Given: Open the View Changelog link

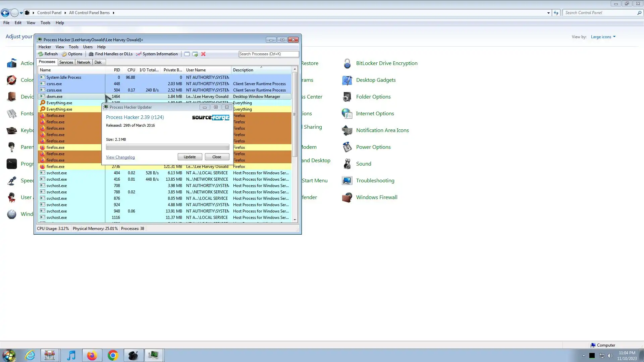Looking at the screenshot, I should coord(120,157).
